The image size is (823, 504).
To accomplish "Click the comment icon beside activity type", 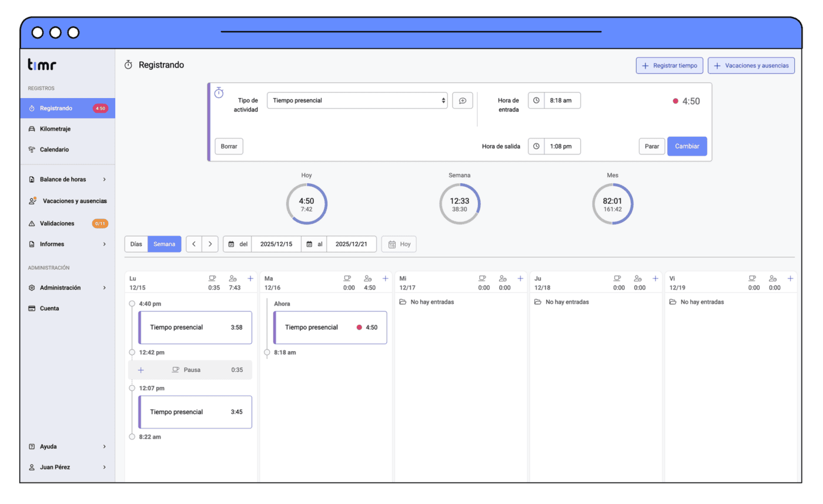I will [x=462, y=100].
